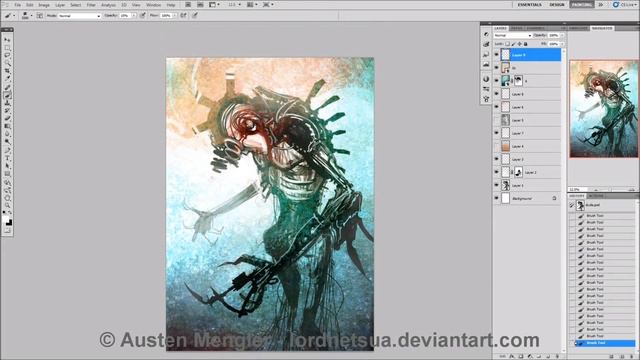Toggle lock all for layer
Screen dimensions: 640x360
pos(526,44)
